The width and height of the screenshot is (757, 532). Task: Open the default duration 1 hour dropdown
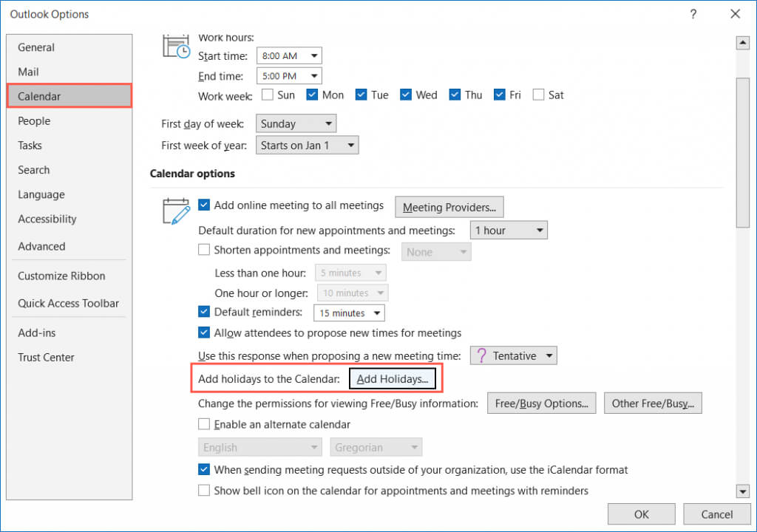(x=509, y=231)
